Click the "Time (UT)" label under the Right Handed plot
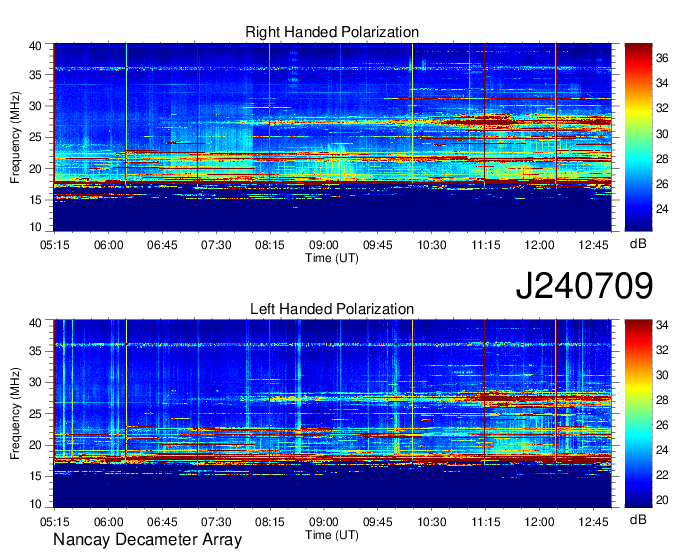Screen dimensions: 680x552 [332, 258]
